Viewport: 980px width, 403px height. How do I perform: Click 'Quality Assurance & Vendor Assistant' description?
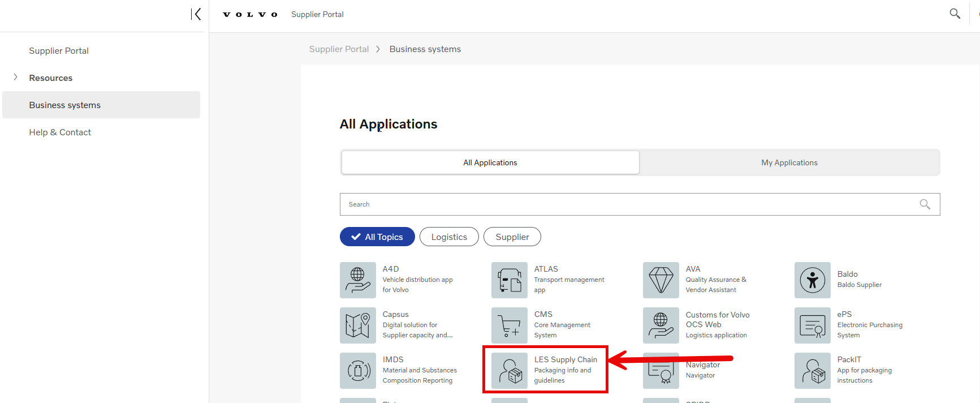click(x=716, y=285)
